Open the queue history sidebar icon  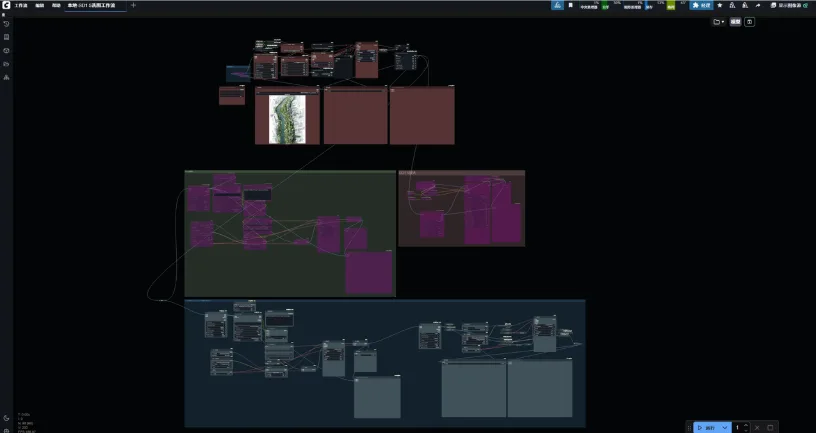[x=6, y=24]
